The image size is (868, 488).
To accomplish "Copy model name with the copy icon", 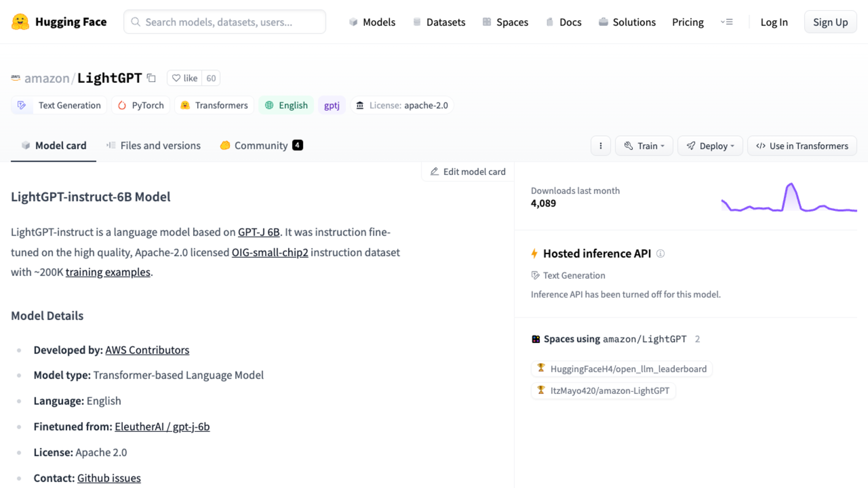I will 151,78.
